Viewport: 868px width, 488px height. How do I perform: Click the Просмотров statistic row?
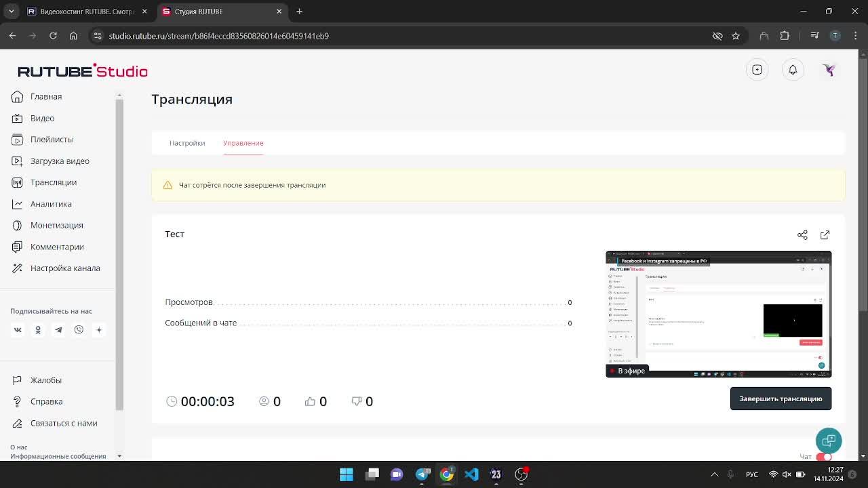pyautogui.click(x=368, y=302)
